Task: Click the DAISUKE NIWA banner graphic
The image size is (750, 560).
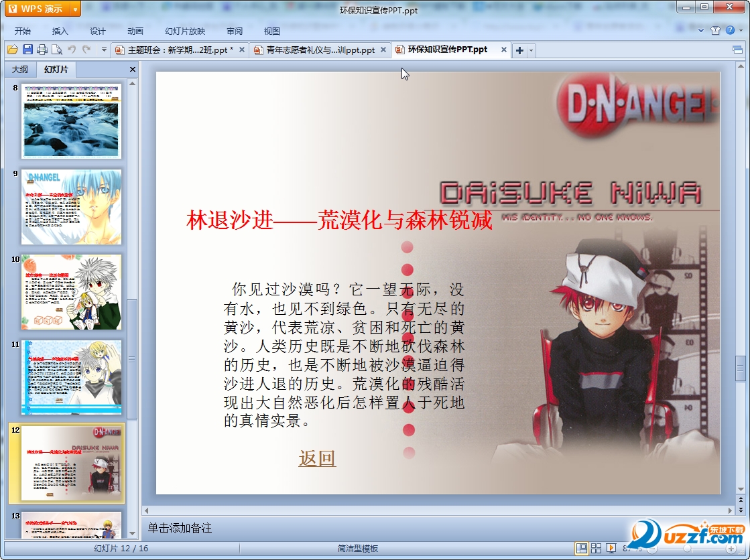Action: (570, 193)
